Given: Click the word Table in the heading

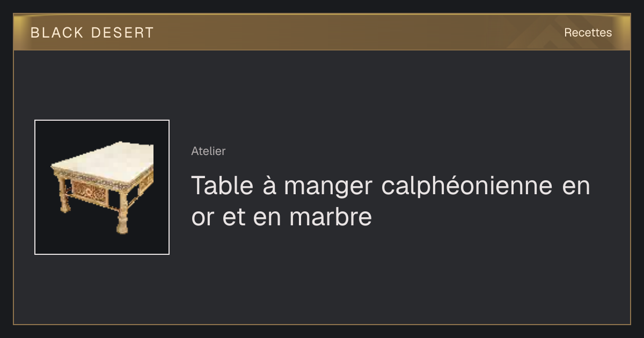Looking at the screenshot, I should point(222,186).
